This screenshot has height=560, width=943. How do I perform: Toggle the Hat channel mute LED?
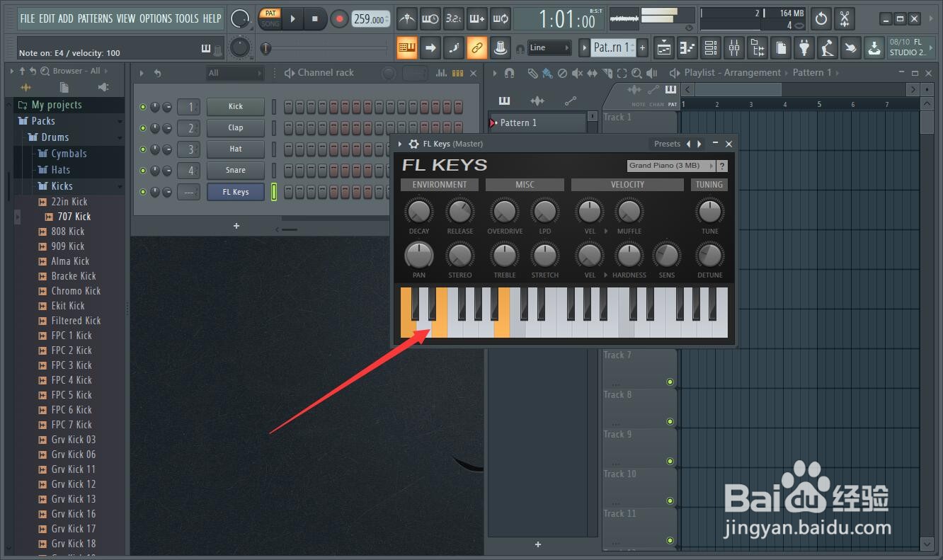point(143,149)
